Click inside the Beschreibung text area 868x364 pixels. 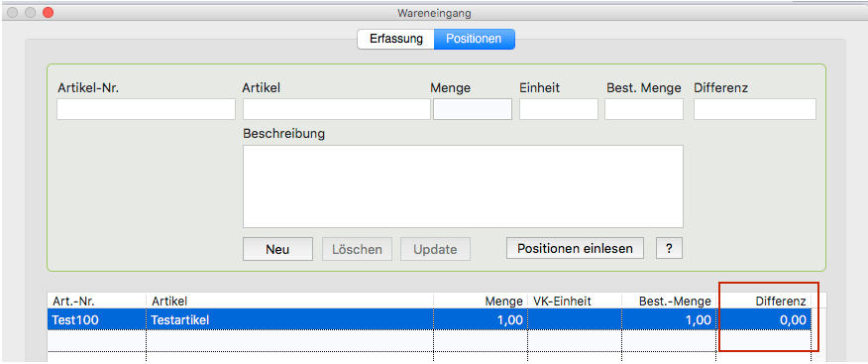463,186
